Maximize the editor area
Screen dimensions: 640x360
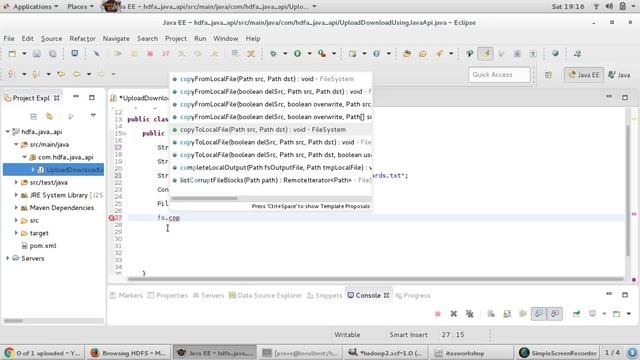625,97
